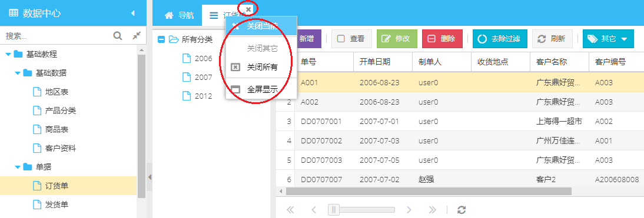
Task: Switch to the 订货单 tab
Action: click(228, 15)
